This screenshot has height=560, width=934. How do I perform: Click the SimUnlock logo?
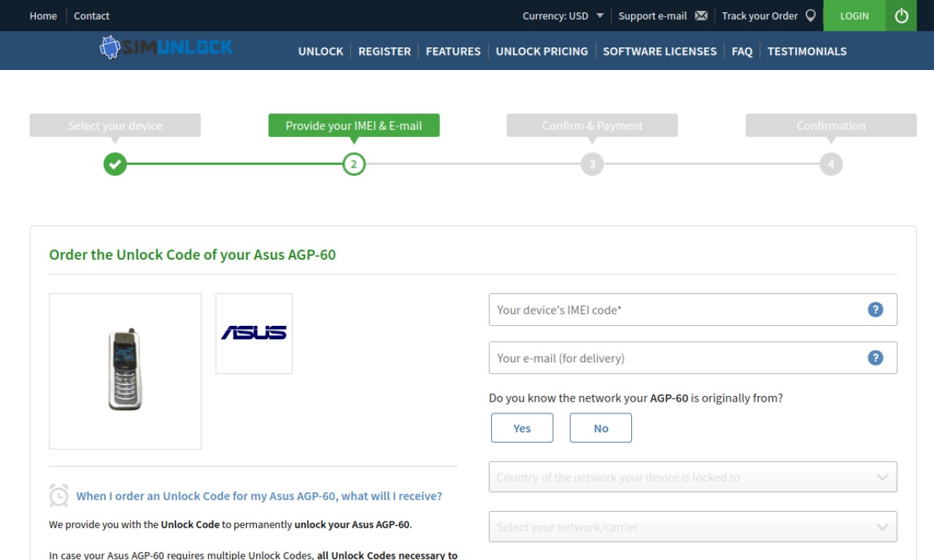pyautogui.click(x=166, y=48)
